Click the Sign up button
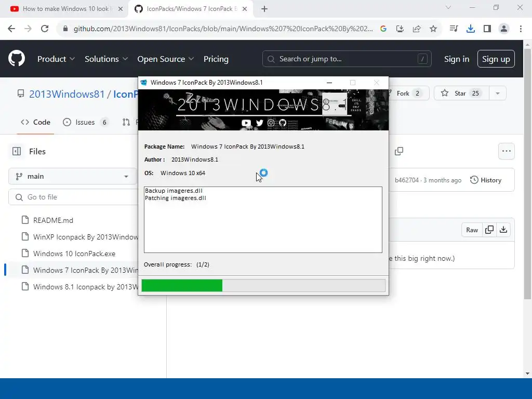The width and height of the screenshot is (532, 399). click(496, 59)
